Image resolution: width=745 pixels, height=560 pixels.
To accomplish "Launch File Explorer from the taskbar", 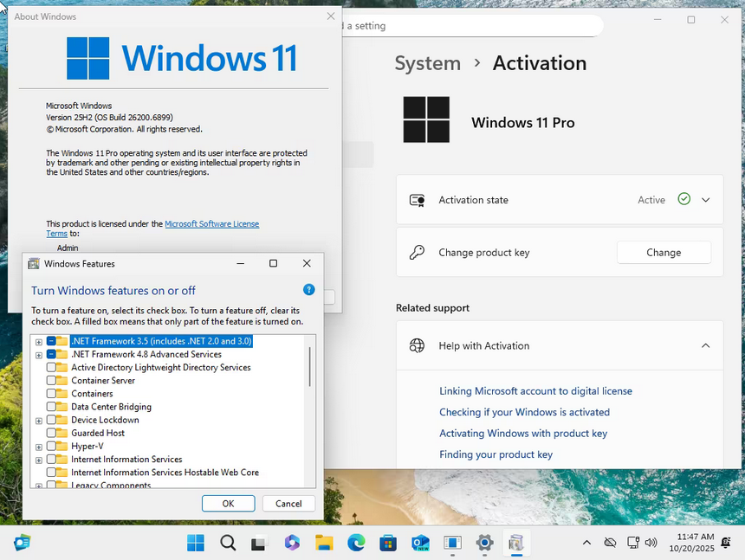I will click(x=324, y=543).
